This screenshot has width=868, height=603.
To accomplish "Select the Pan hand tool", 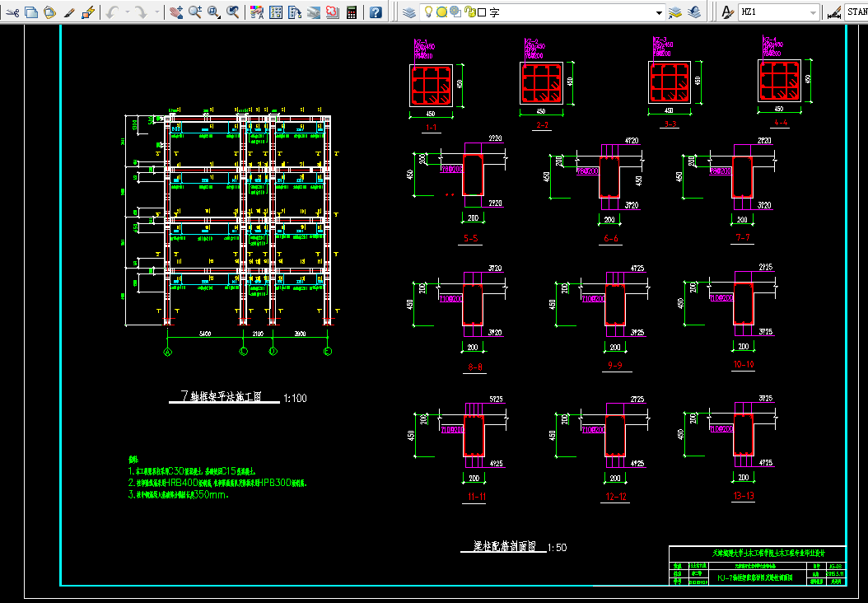I will (x=176, y=12).
